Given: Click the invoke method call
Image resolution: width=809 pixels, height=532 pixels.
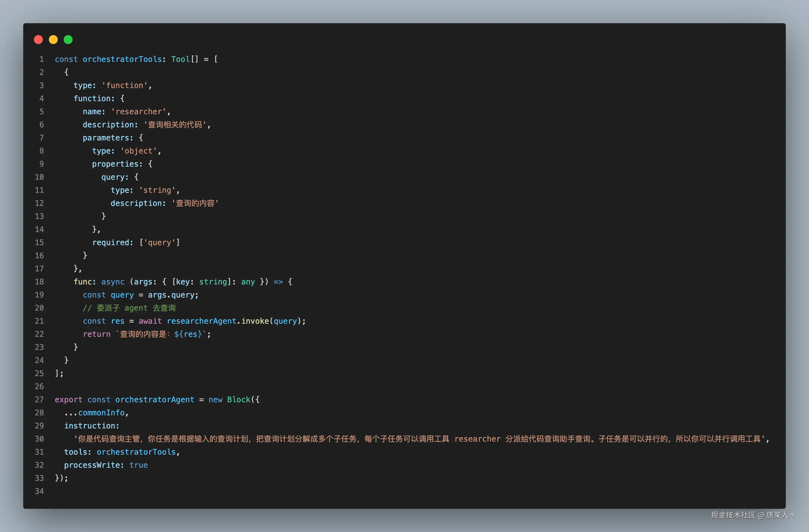Looking at the screenshot, I should click(255, 321).
